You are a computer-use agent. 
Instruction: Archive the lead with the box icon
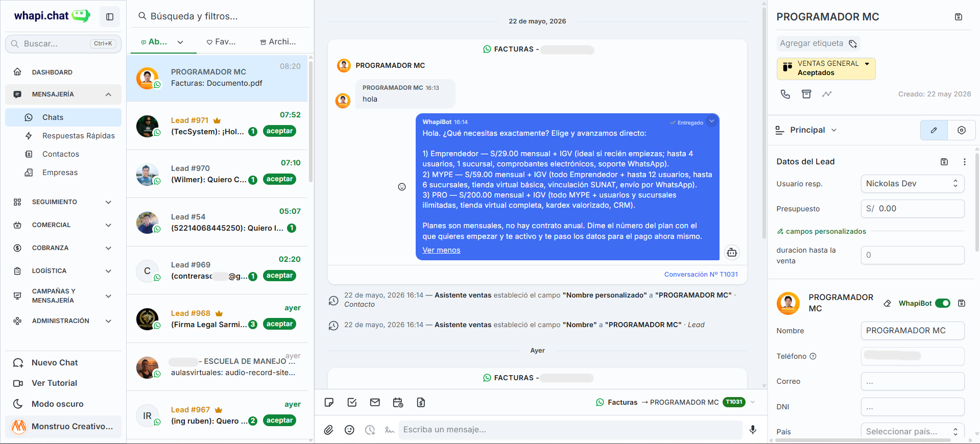(x=806, y=94)
